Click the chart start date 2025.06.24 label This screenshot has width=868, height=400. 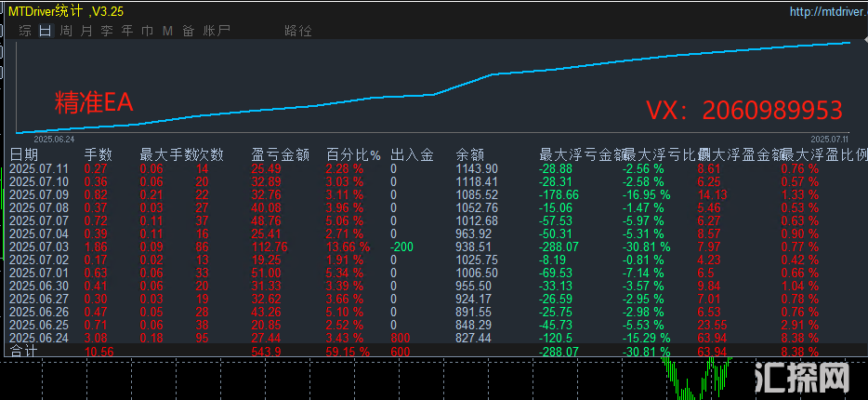(x=54, y=140)
